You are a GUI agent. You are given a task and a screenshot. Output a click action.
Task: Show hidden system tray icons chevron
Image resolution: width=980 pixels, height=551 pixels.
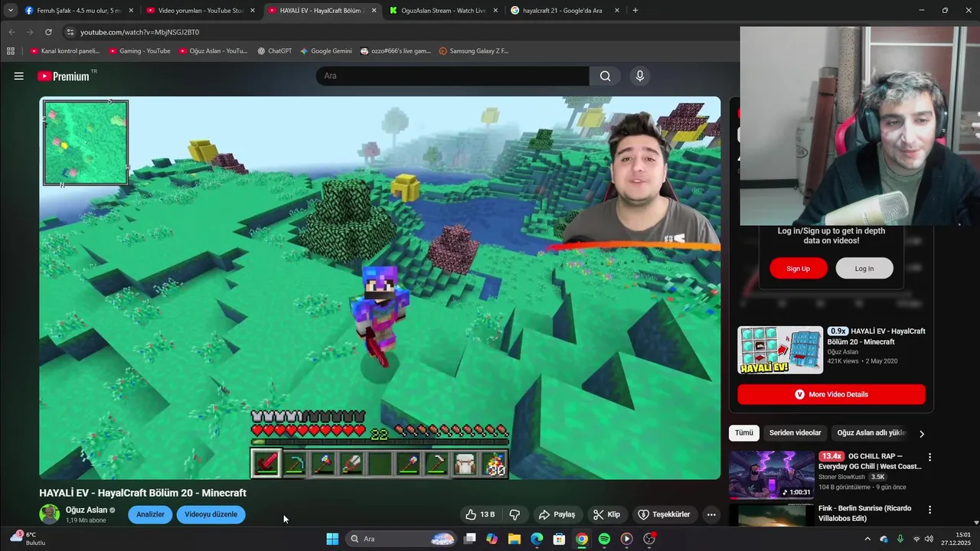point(867,539)
